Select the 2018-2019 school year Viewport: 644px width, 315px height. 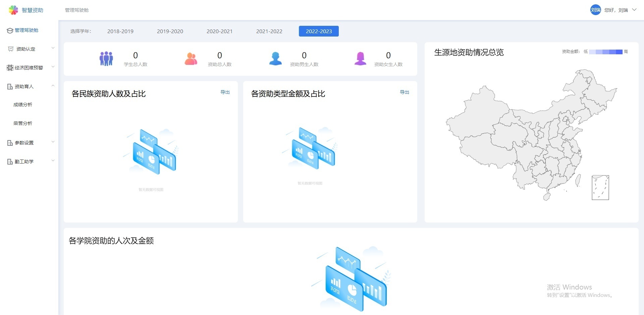(120, 31)
